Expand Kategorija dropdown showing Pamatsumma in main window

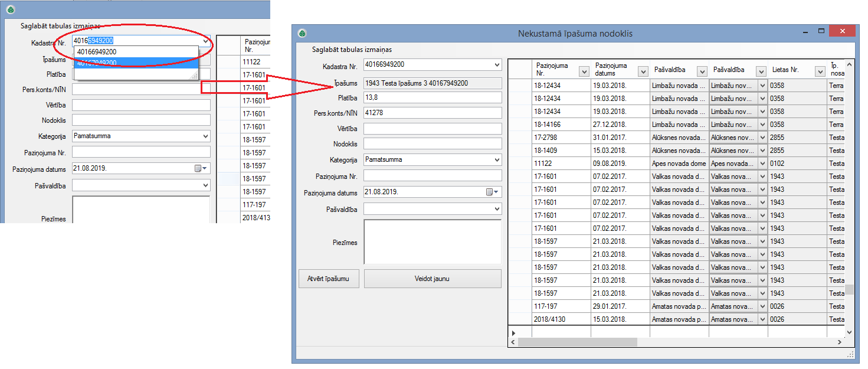[x=496, y=159]
